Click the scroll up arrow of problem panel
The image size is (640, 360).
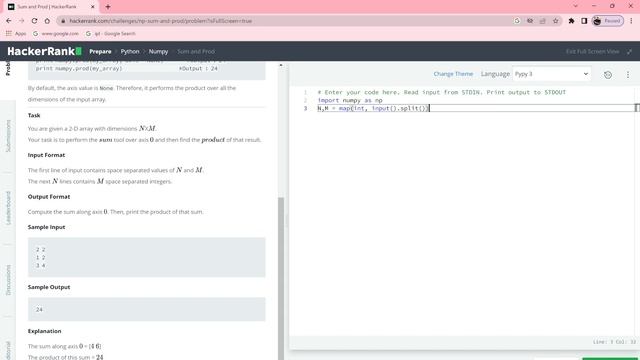281,65
